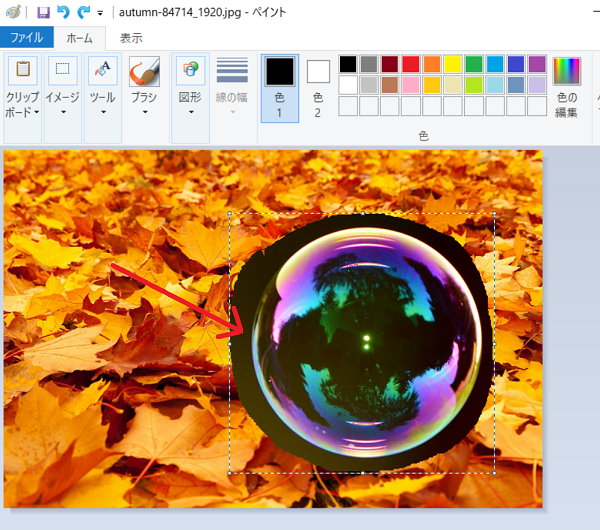This screenshot has width=600, height=530.
Task: Expand the ツール group dropdown arrow
Action: (x=103, y=112)
